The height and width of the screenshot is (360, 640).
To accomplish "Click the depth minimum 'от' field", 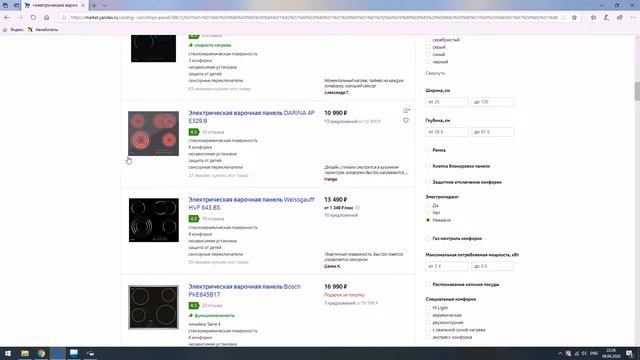I will tap(447, 132).
